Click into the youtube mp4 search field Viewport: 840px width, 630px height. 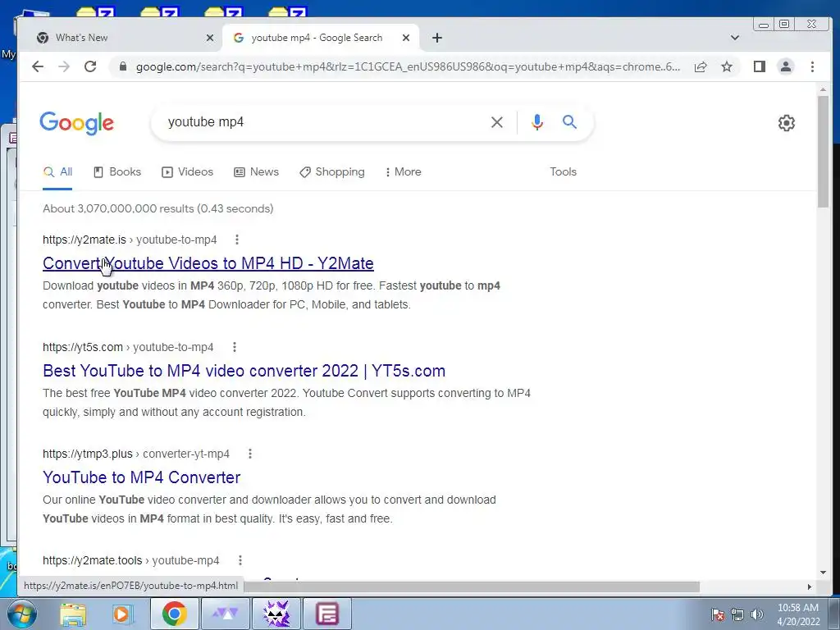[322, 122]
